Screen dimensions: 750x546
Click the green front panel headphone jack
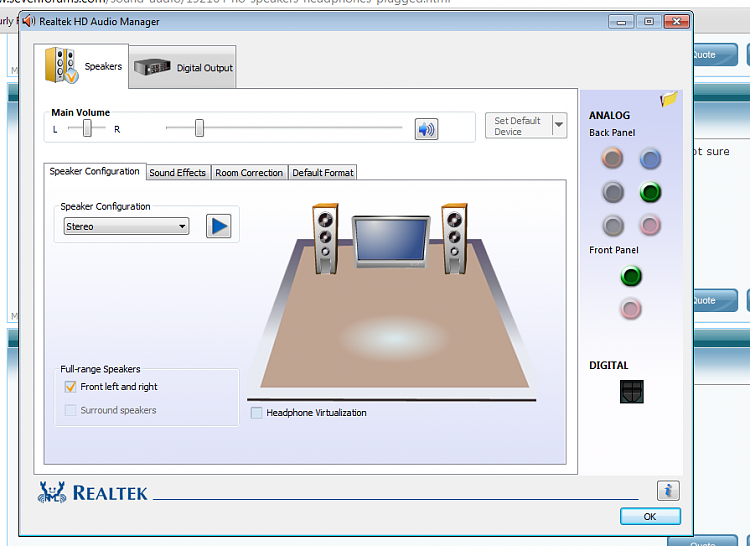tap(631, 276)
